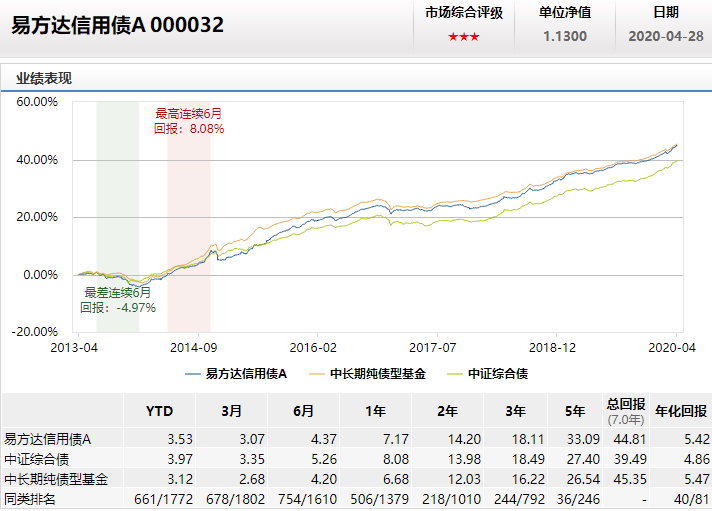Click the 3月 column header
712x511 pixels.
pyautogui.click(x=232, y=412)
